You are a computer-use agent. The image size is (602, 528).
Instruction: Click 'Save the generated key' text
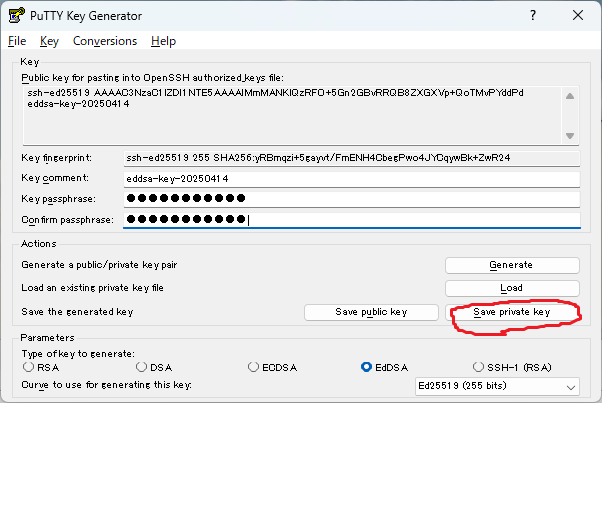click(77, 311)
